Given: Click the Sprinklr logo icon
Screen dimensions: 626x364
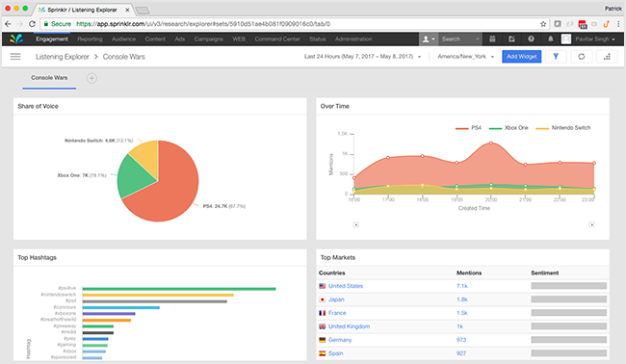Looking at the screenshot, I should click(x=16, y=39).
